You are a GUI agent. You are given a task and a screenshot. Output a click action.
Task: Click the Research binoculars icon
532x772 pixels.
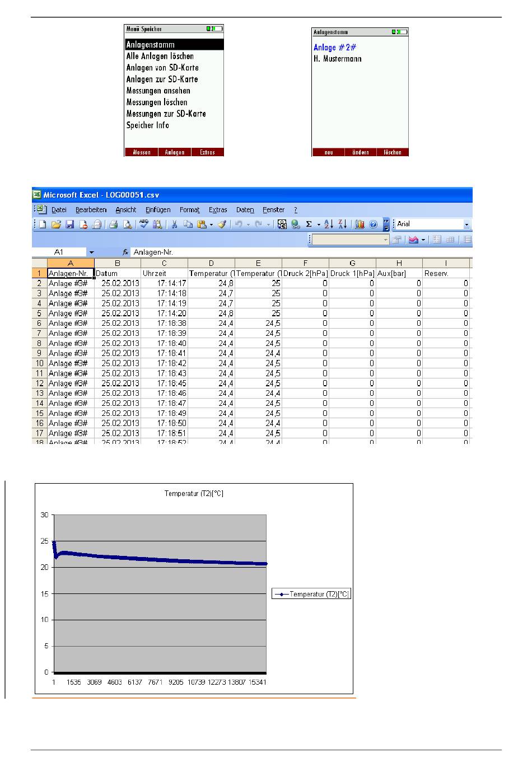point(157,224)
